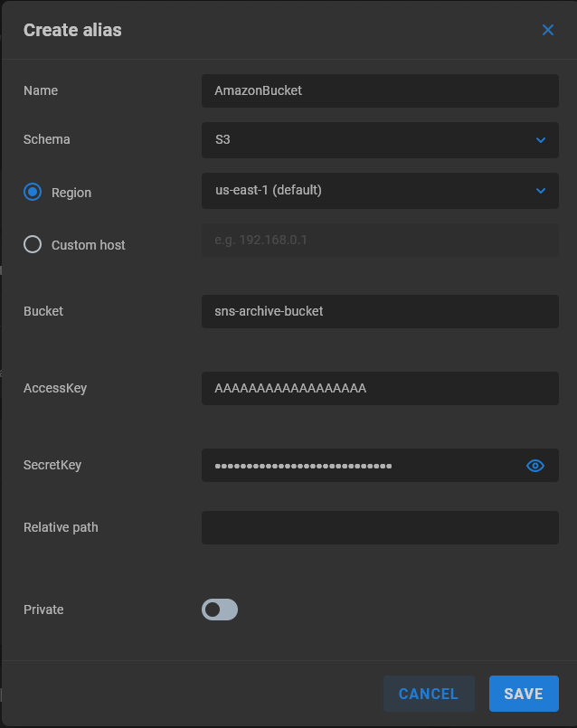Click the blue X to close dialog
The width and height of the screenshot is (577, 728).
(547, 30)
